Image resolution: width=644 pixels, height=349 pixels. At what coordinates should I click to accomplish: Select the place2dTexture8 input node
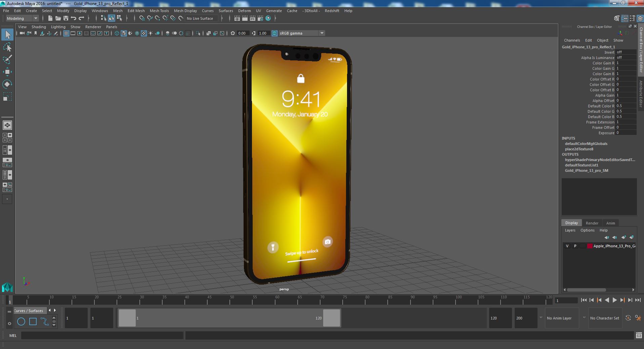[579, 149]
